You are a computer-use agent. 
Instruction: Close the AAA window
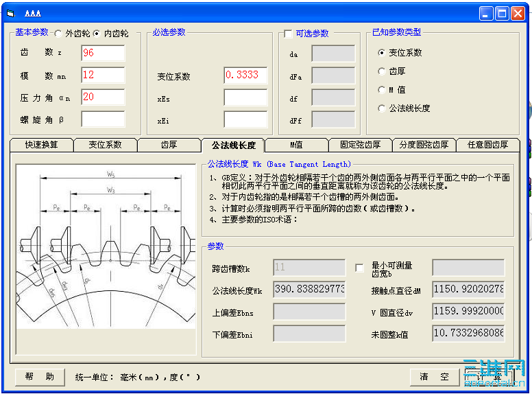tap(518, 14)
